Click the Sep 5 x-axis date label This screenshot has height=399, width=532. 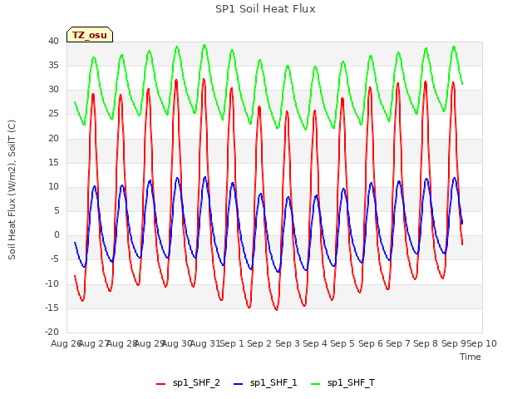pos(342,343)
